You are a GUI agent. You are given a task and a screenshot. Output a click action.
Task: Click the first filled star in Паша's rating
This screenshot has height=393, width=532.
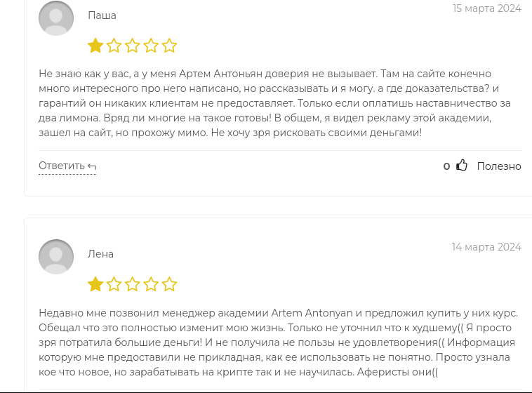pyautogui.click(x=95, y=46)
